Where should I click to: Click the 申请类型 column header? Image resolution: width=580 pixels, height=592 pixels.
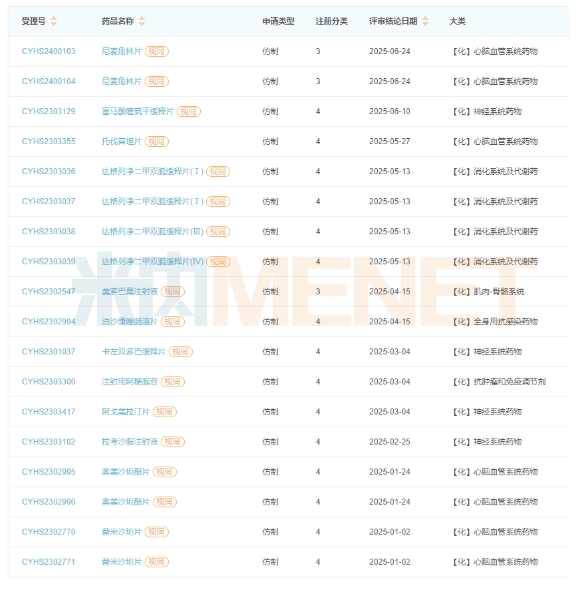278,21
